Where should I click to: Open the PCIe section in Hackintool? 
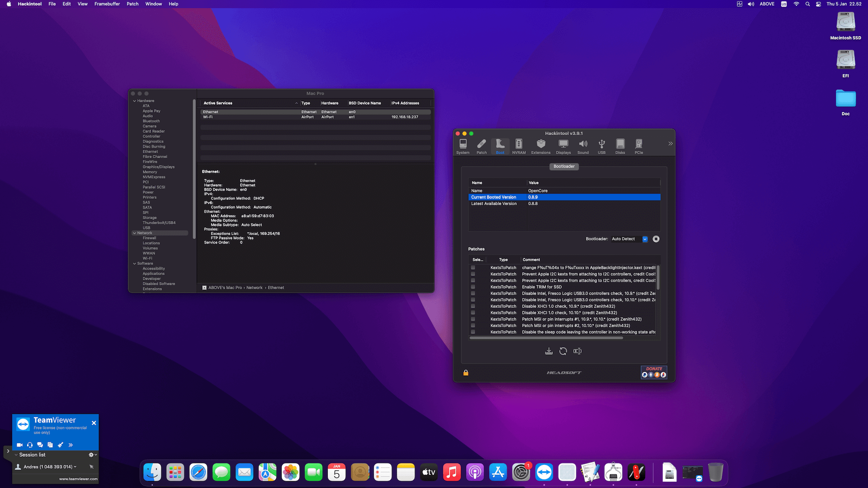point(639,146)
